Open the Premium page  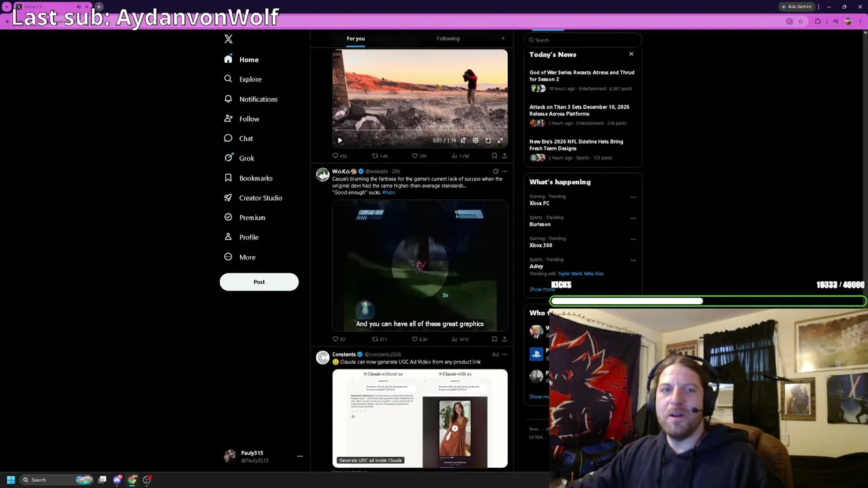245,218
